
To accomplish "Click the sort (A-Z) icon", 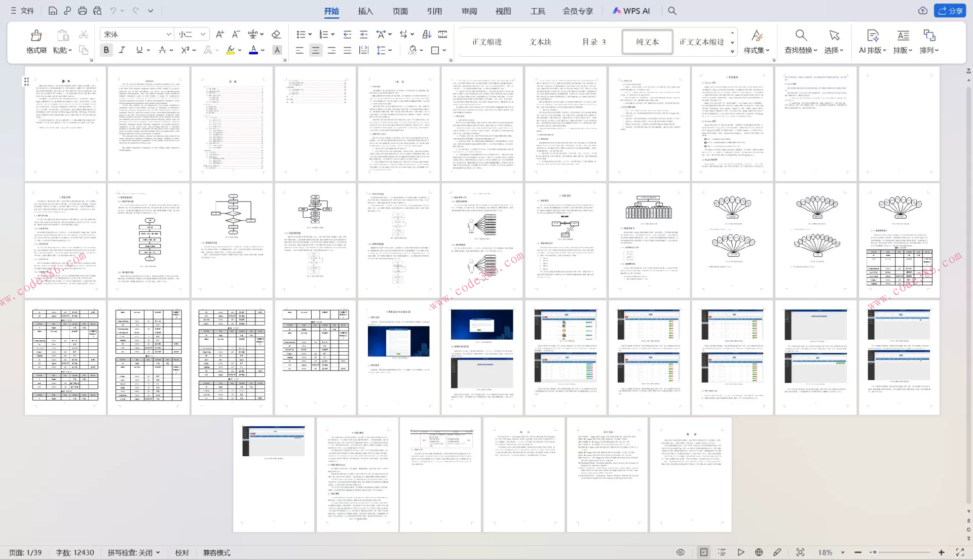I will (427, 34).
